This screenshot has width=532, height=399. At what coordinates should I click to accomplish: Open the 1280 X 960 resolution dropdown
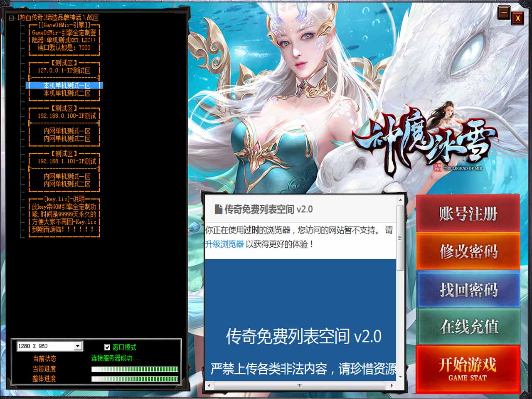tap(78, 346)
